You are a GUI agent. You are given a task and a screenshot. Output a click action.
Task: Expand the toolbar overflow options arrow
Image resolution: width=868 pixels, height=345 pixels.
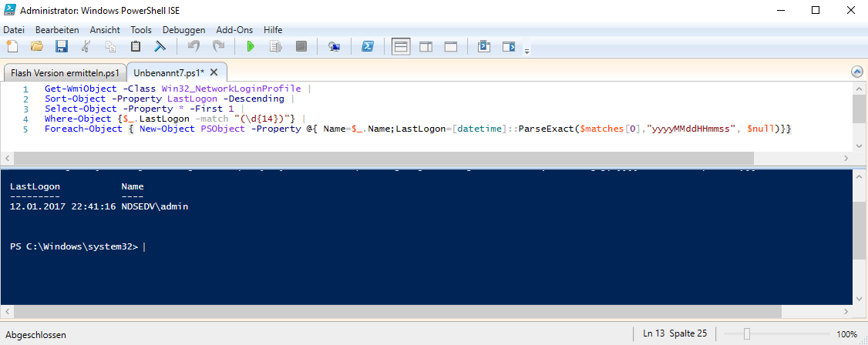point(527,51)
